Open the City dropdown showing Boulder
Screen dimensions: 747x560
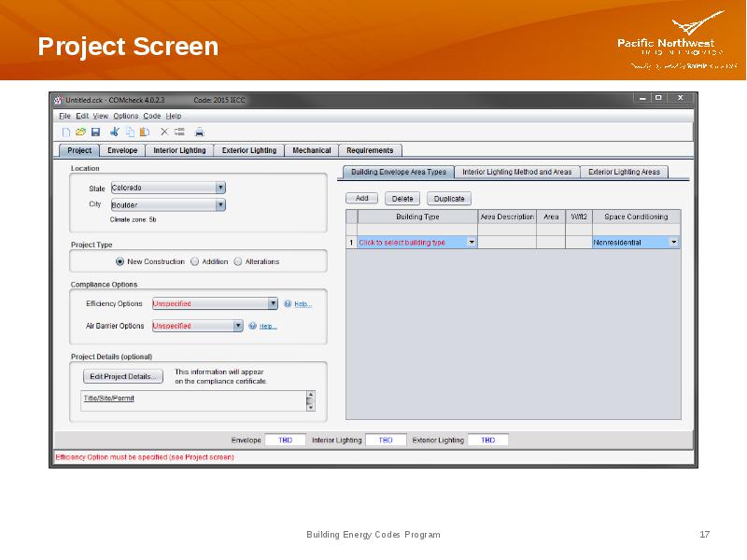click(x=168, y=204)
